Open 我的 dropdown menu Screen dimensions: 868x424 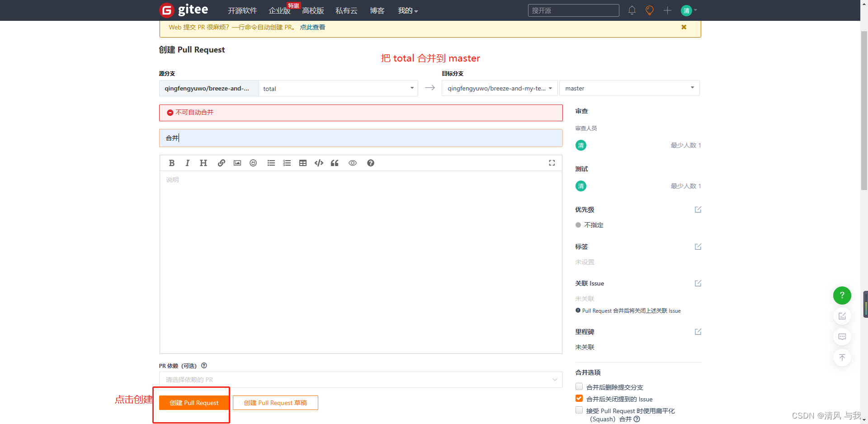tap(408, 10)
